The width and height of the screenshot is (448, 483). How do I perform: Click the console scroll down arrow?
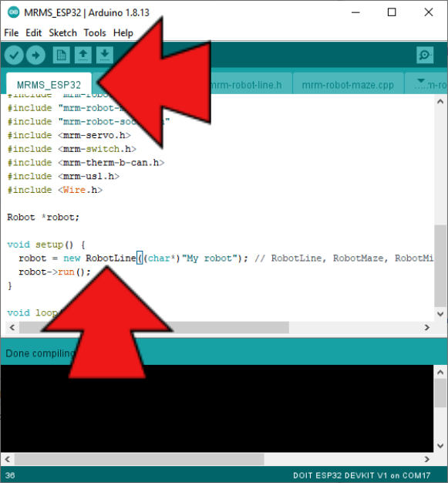click(x=440, y=446)
